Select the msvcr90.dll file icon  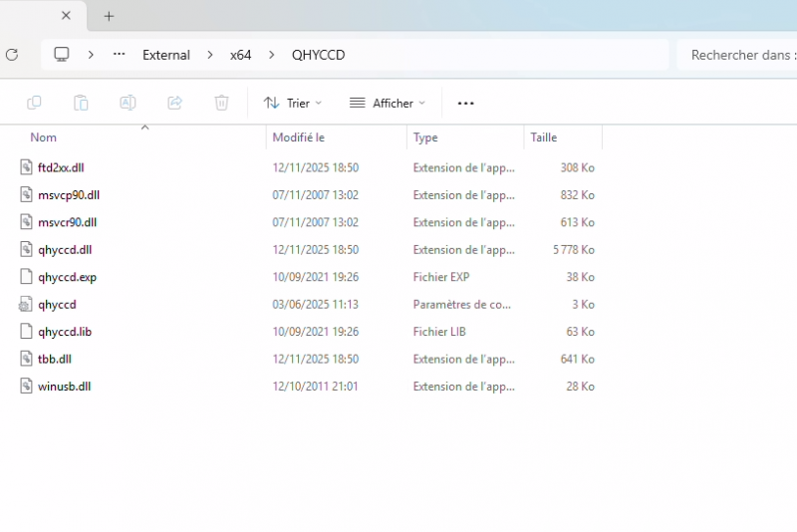point(26,222)
